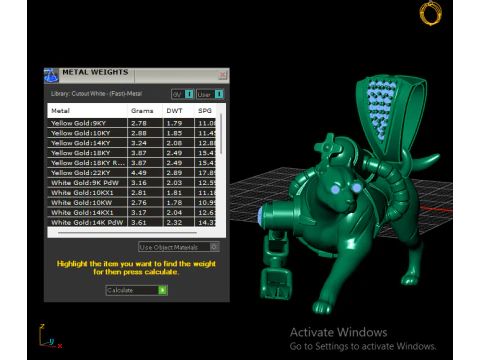Click the gold ring icon in the top corner
The image size is (480, 360).
[x=430, y=13]
